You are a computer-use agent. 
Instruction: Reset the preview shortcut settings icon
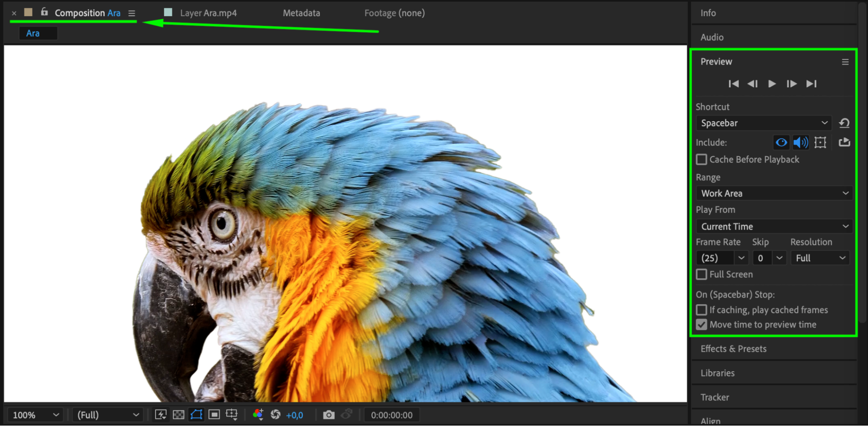[844, 123]
